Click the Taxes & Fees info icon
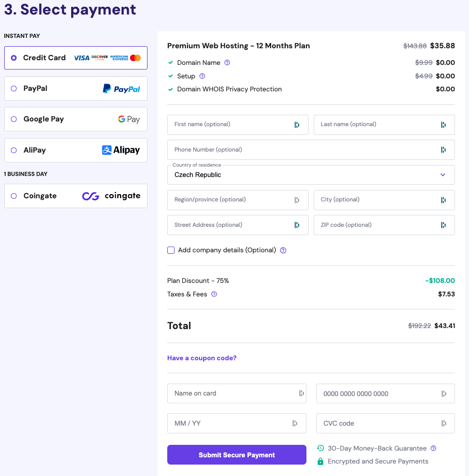Image resolution: width=469 pixels, height=476 pixels. point(214,294)
